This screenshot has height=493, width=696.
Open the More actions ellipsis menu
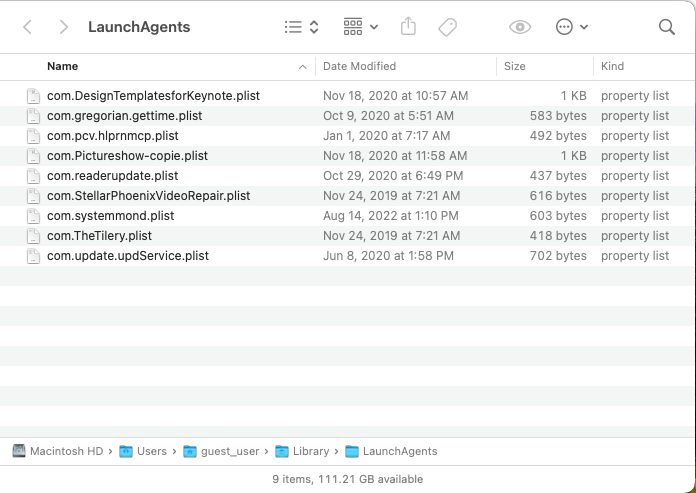tap(572, 27)
